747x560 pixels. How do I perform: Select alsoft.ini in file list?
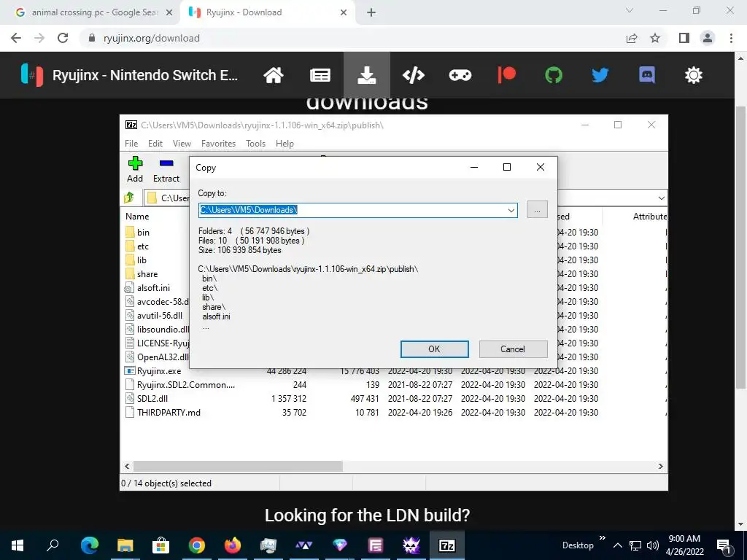tap(153, 287)
